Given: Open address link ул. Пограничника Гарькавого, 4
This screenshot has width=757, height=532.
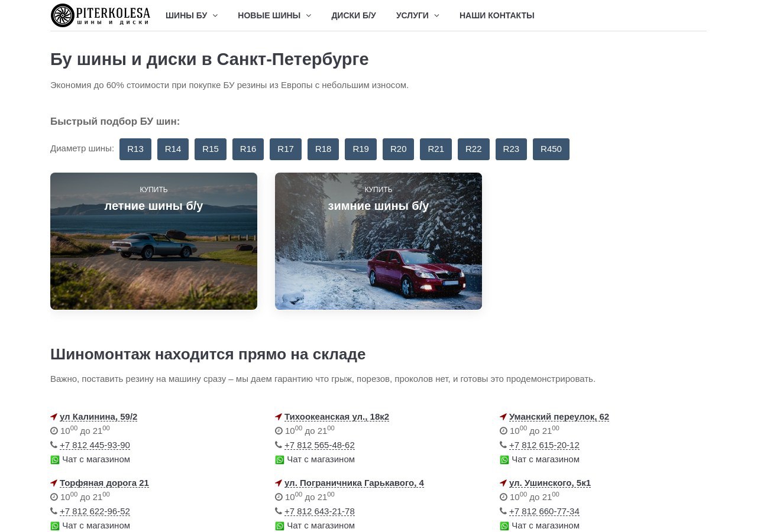Looking at the screenshot, I should click(354, 483).
